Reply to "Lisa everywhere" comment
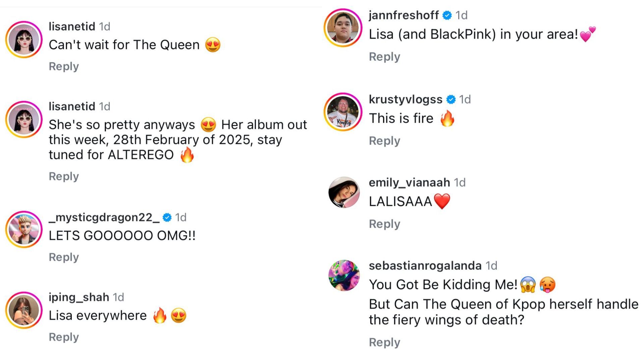 [x=64, y=337]
